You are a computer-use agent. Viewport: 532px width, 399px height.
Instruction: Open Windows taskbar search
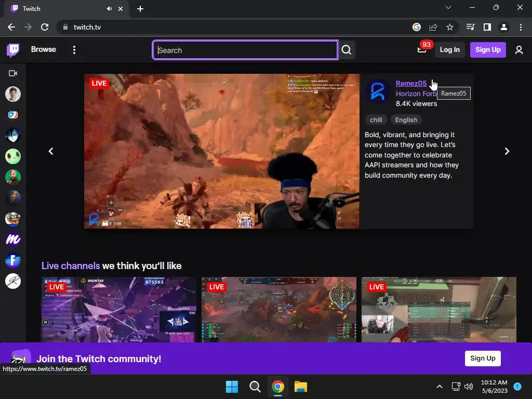pyautogui.click(x=255, y=387)
